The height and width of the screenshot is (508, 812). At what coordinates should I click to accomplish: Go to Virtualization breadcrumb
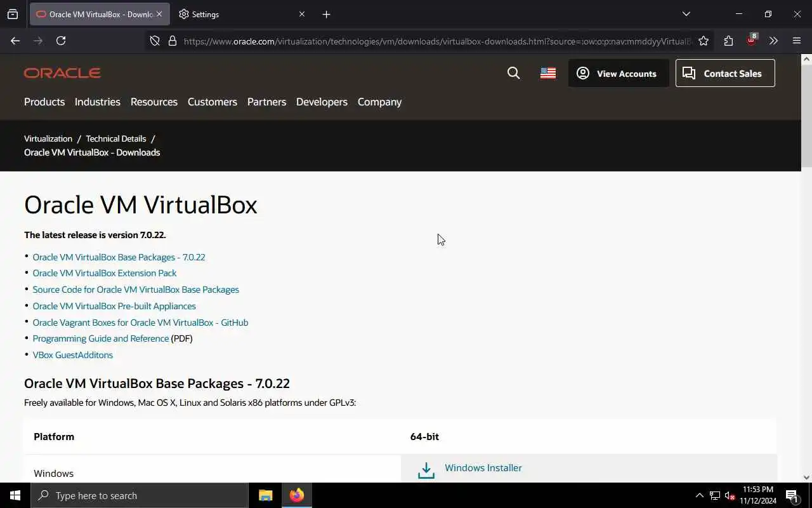point(48,138)
